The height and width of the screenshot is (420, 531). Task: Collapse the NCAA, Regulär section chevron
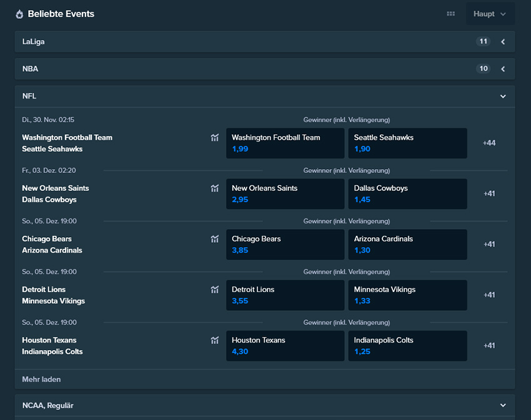(503, 406)
